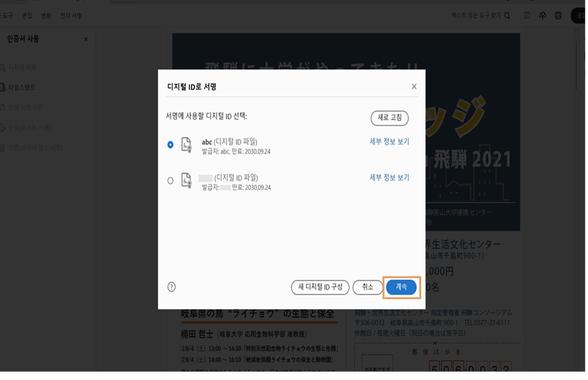
Task: Open the print icon
Action: (558, 15)
